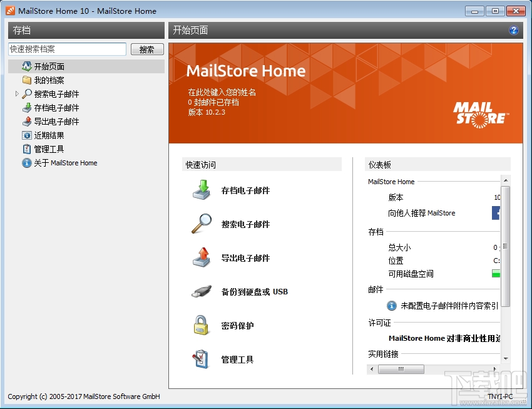Open 密码保护 using the padlock icon
The image size is (532, 409).
tap(202, 325)
